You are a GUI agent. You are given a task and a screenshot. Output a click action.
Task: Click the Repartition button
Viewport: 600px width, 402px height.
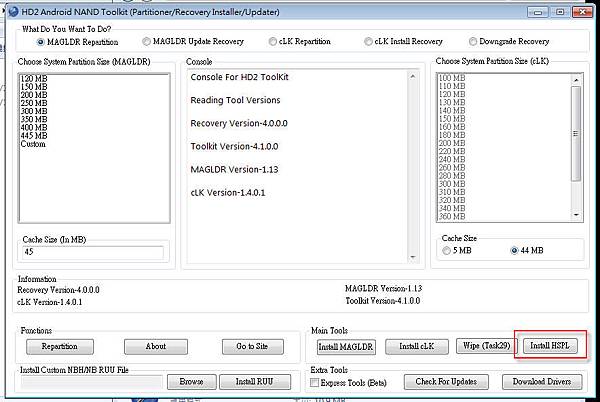pyautogui.click(x=60, y=347)
